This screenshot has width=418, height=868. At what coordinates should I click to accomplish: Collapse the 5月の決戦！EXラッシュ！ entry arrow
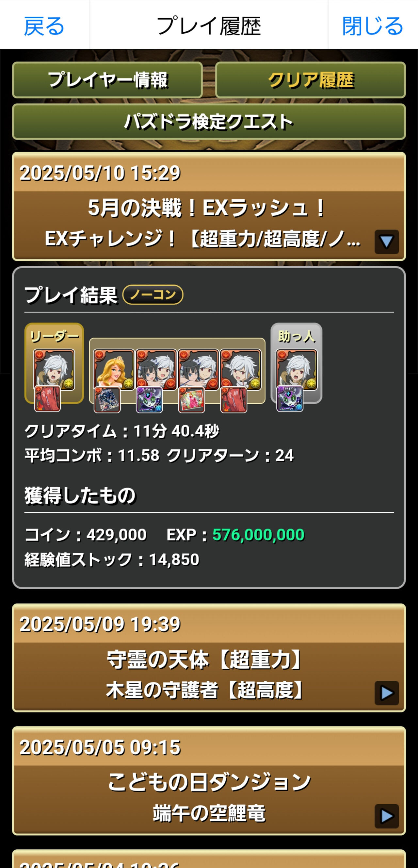point(387,242)
